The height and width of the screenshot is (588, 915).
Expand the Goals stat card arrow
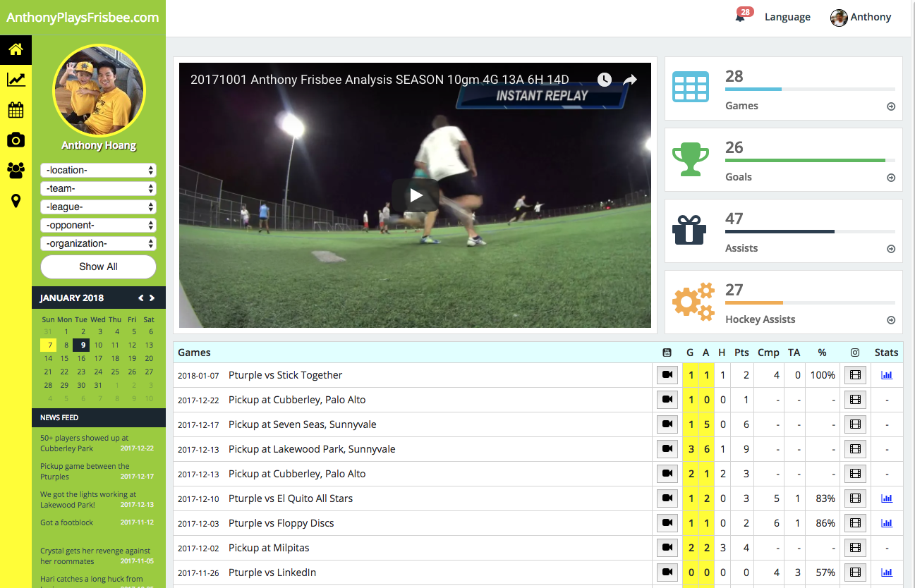891,178
